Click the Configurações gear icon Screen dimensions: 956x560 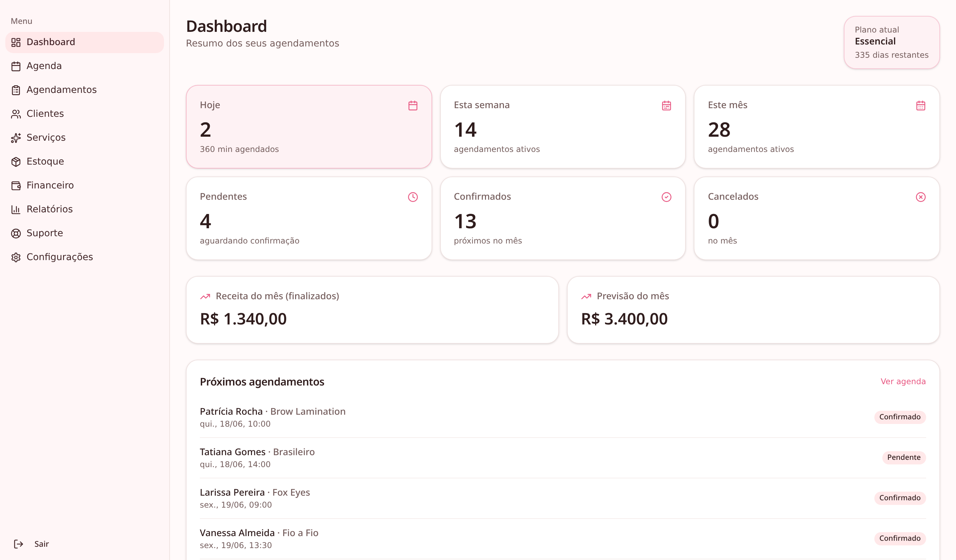(16, 257)
